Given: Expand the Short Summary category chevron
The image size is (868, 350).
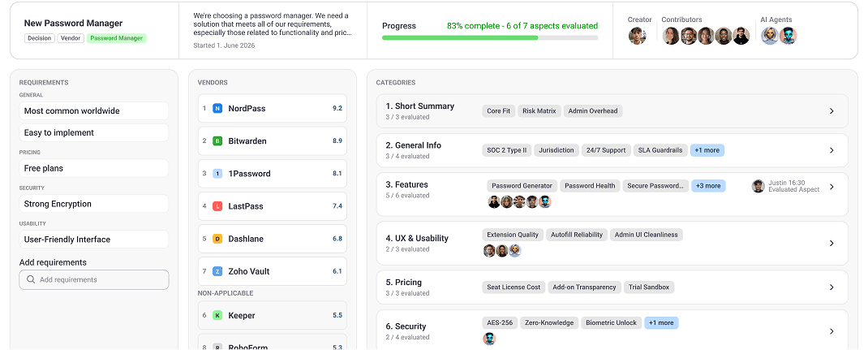Looking at the screenshot, I should coord(831,111).
